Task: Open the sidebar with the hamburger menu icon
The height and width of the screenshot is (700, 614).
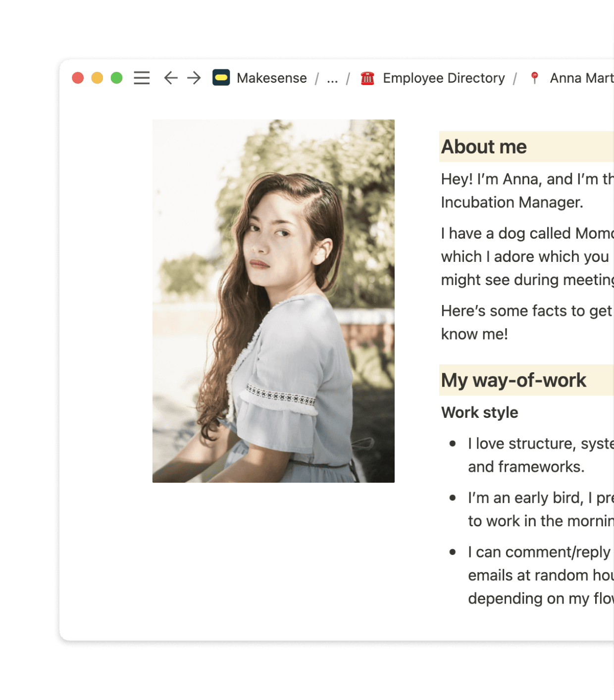Action: click(142, 78)
